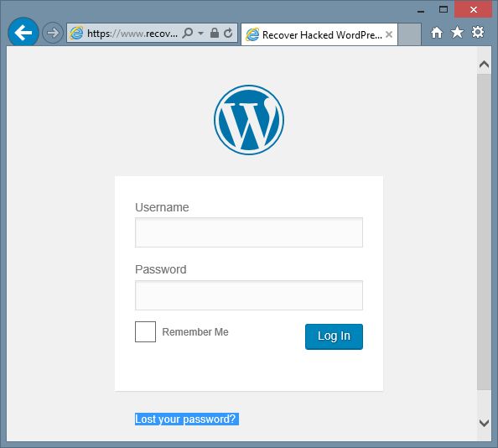The height and width of the screenshot is (448, 498).
Task: Minimize the browser window
Action: point(421,11)
